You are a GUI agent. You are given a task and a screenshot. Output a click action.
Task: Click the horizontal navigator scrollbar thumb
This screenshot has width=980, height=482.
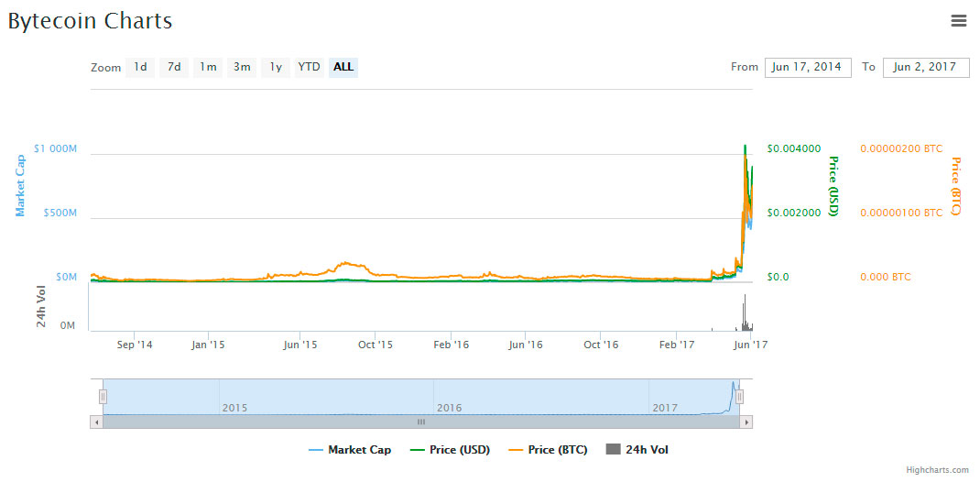tap(421, 422)
